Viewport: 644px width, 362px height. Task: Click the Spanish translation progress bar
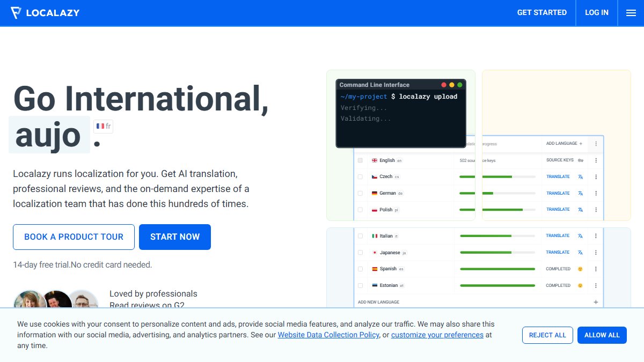coord(497,269)
